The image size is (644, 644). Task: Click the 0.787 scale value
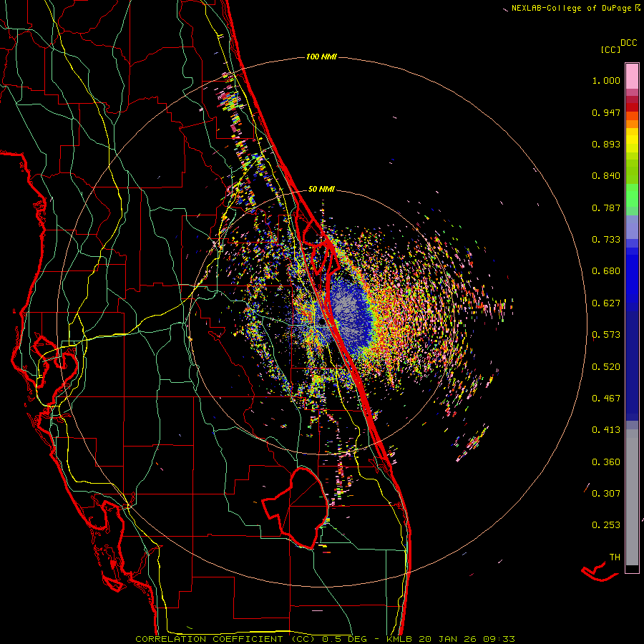[x=606, y=208]
